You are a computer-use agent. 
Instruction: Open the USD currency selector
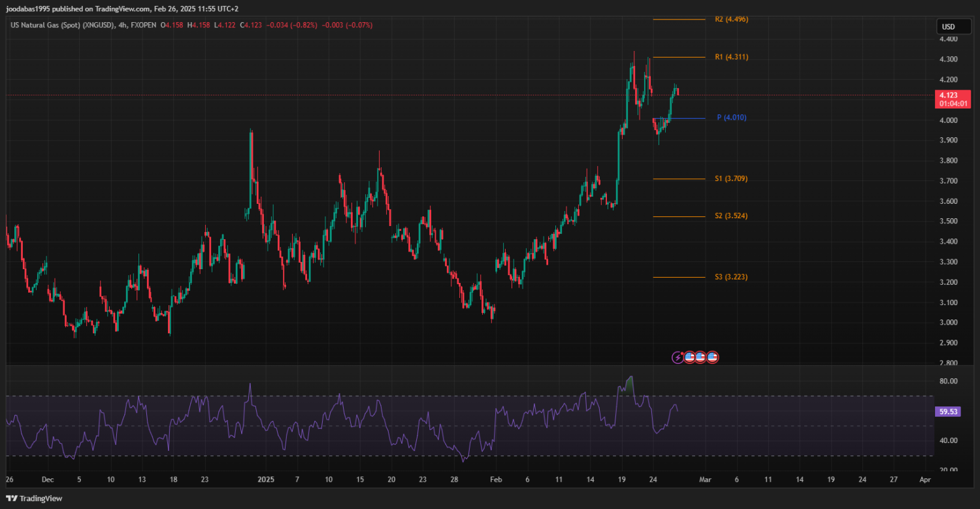(947, 27)
